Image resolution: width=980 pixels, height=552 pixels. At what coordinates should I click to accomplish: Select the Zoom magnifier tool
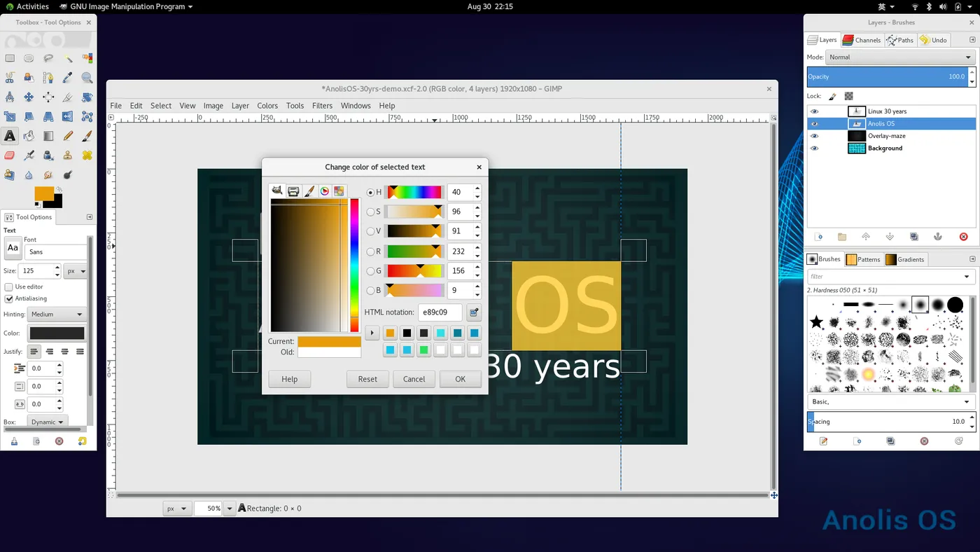coord(87,78)
